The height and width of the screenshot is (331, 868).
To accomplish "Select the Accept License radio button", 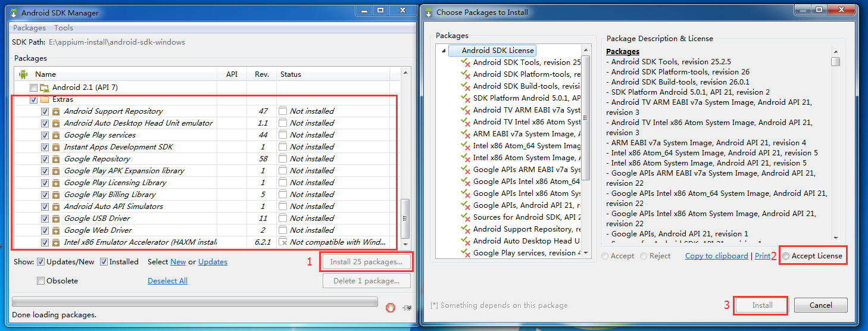I will (786, 256).
